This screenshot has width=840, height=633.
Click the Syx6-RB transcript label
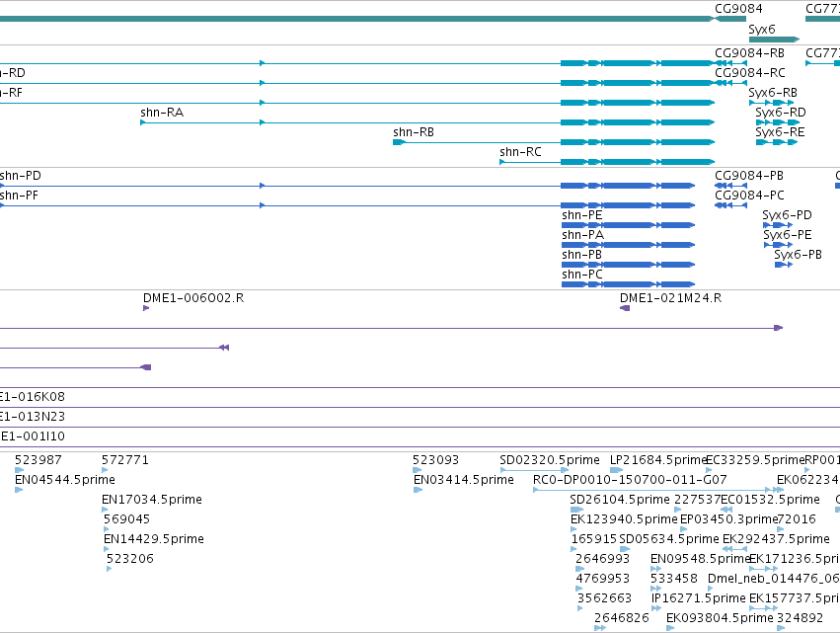point(773,93)
